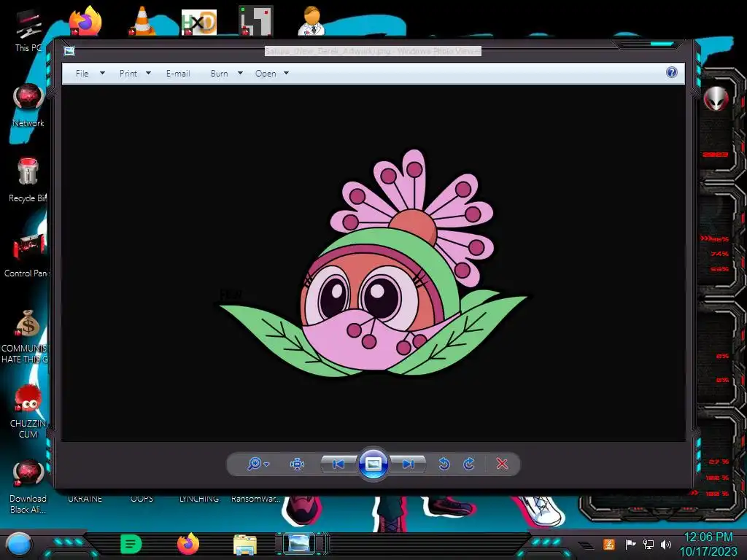Expand the File menu dropdown arrow
747x560 pixels.
[102, 74]
